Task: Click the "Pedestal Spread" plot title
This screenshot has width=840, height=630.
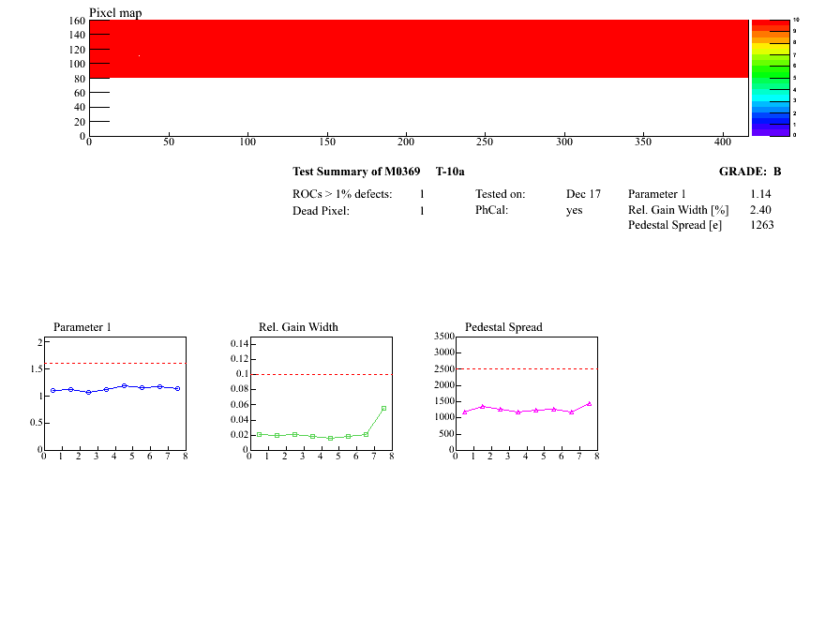Action: [x=503, y=327]
